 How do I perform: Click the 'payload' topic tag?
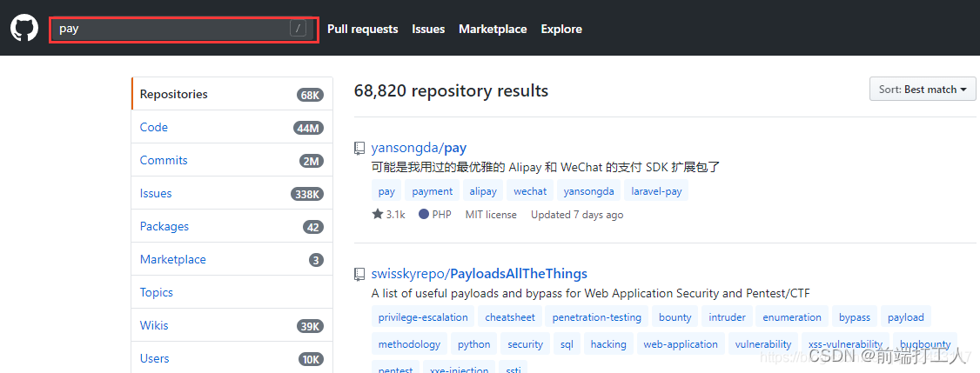click(906, 316)
